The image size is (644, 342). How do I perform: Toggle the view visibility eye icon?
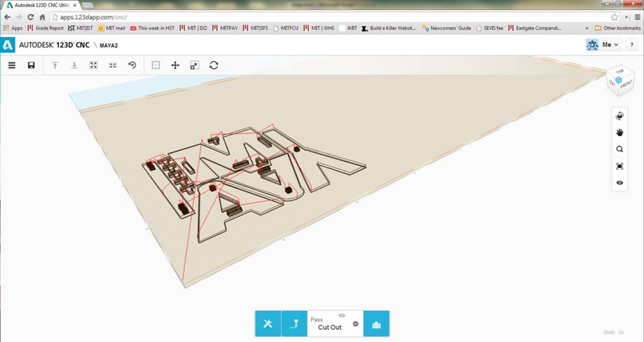click(619, 183)
